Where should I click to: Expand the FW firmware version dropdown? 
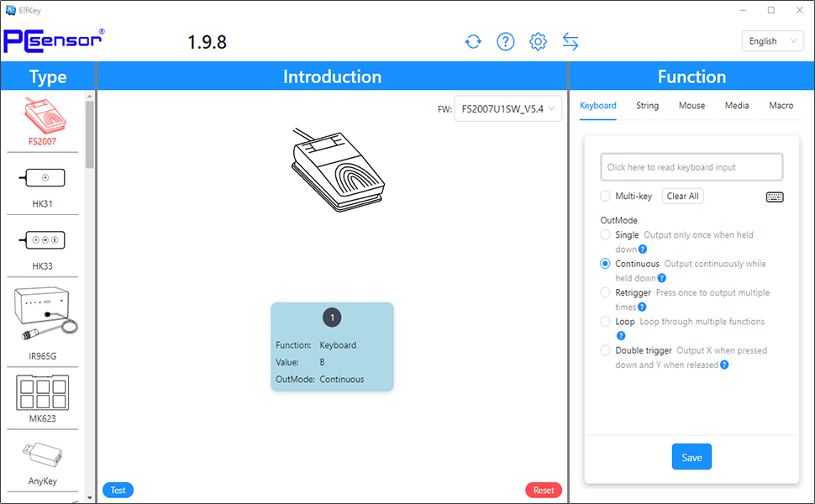pyautogui.click(x=508, y=108)
